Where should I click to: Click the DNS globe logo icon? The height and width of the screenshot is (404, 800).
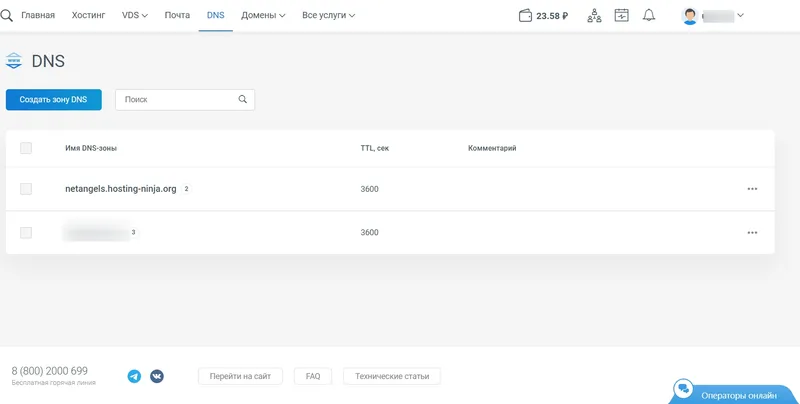(x=14, y=61)
